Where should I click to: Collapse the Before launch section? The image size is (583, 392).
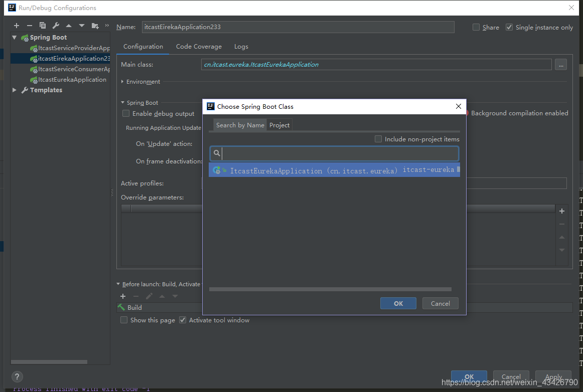(118, 284)
